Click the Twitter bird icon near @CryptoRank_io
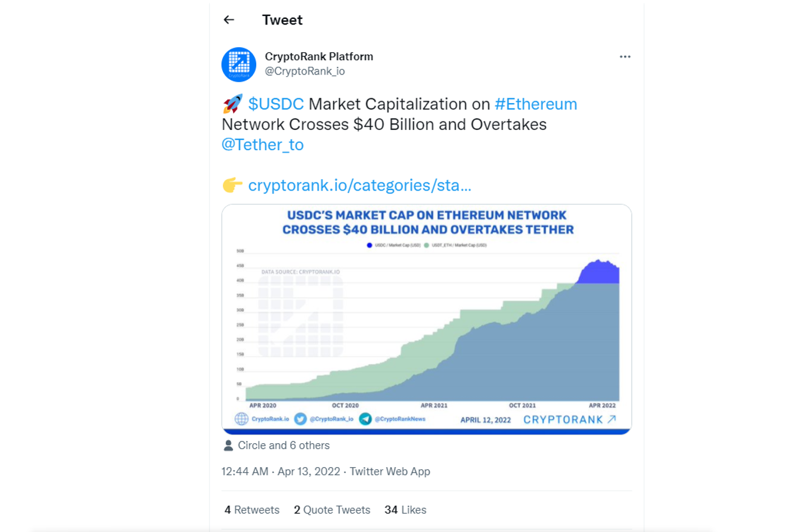 pyautogui.click(x=298, y=419)
